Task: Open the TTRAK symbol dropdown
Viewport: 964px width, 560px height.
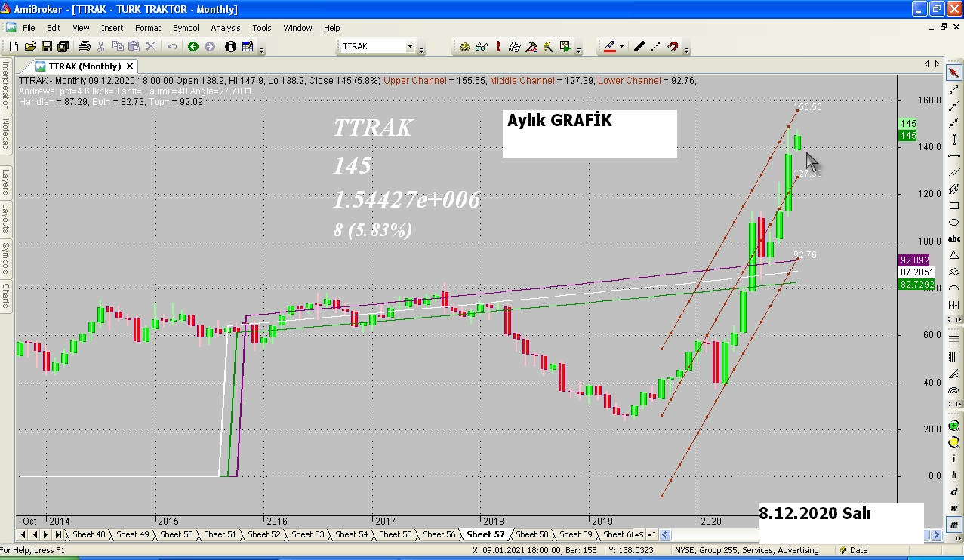Action: coord(411,46)
